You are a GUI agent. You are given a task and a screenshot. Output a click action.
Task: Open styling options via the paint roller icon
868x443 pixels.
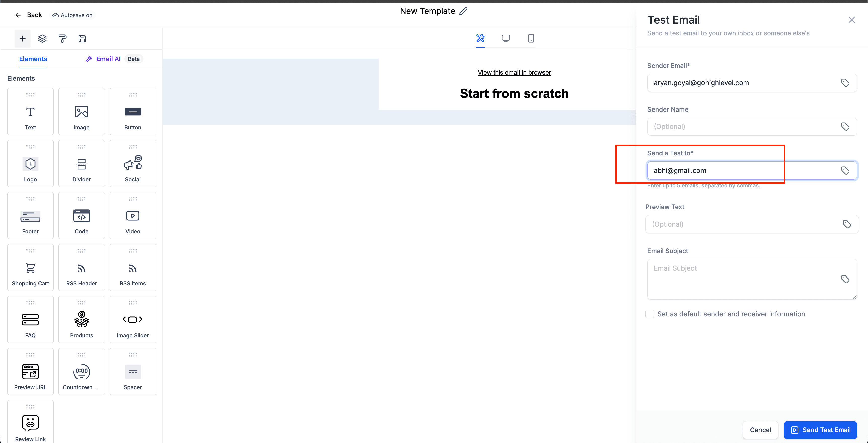(62, 38)
